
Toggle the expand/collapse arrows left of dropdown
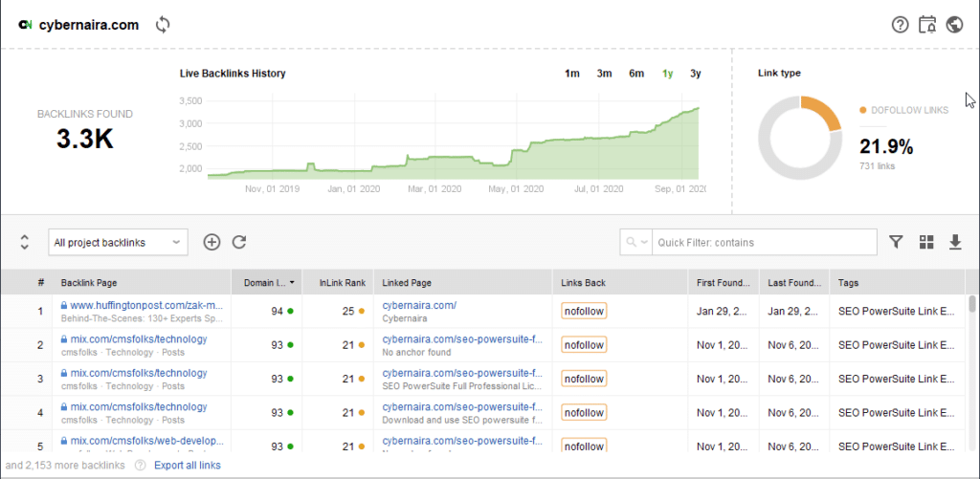coord(25,243)
